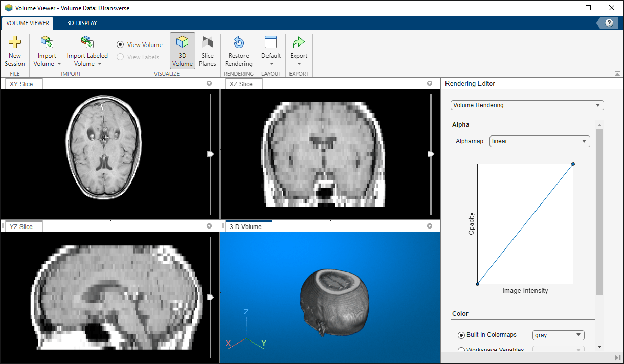Start a New Session

15,51
